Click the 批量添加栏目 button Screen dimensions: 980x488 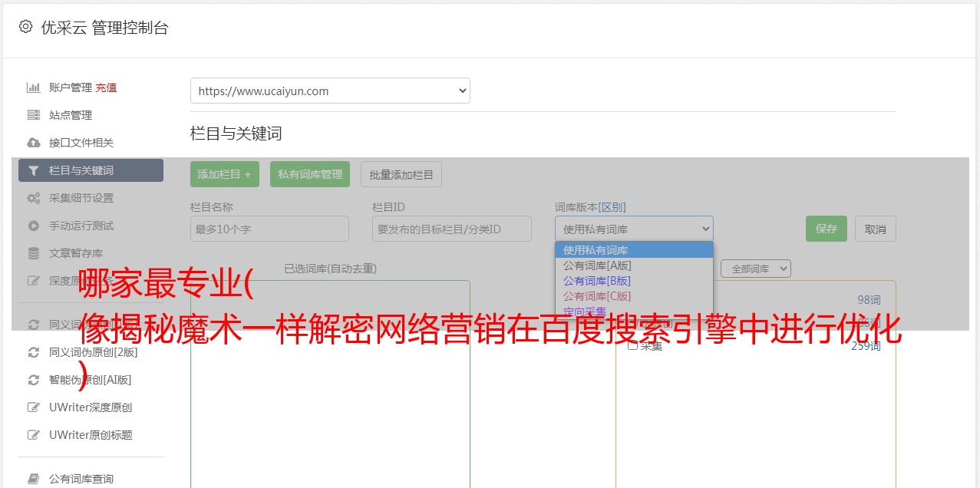pyautogui.click(x=401, y=174)
